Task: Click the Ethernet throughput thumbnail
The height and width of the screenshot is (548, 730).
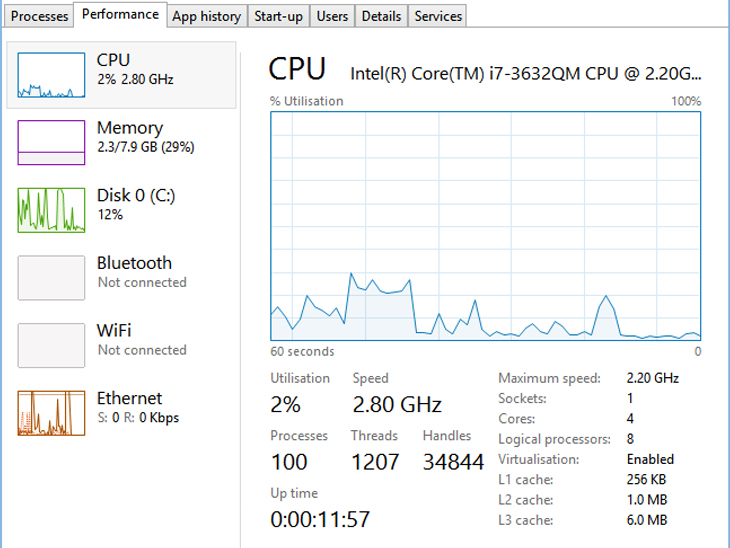Action: (x=51, y=413)
